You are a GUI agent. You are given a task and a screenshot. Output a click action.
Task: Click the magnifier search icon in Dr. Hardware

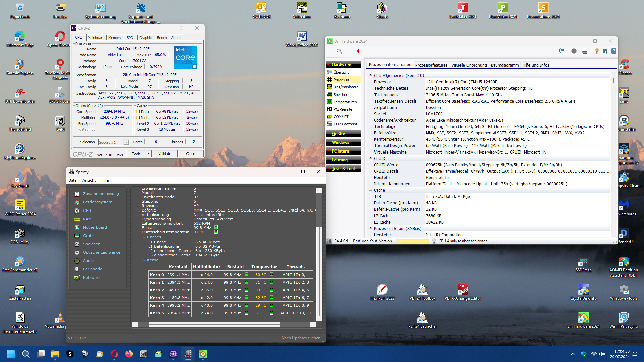coord(339,51)
